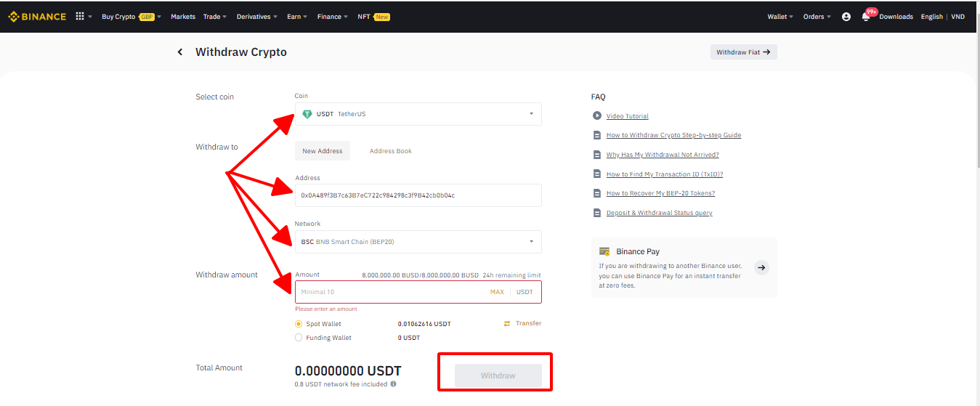Open the user profile account icon
The image size is (980, 406).
point(846,17)
